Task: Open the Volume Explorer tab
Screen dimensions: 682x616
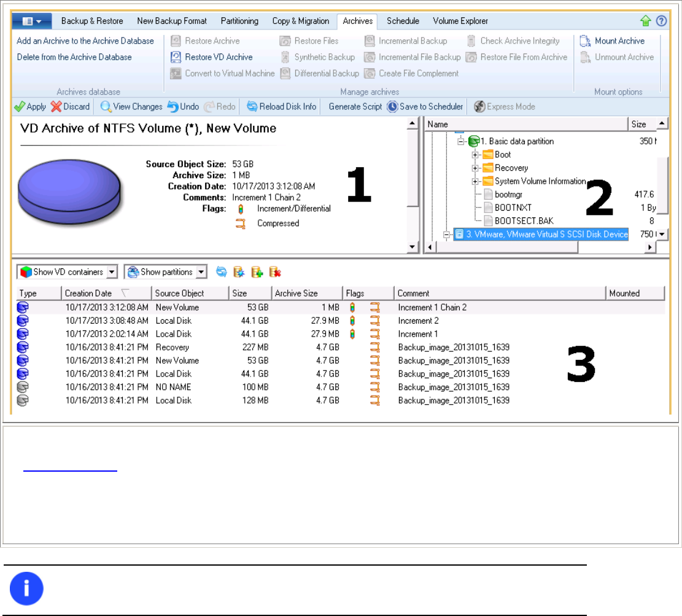Action: 460,21
